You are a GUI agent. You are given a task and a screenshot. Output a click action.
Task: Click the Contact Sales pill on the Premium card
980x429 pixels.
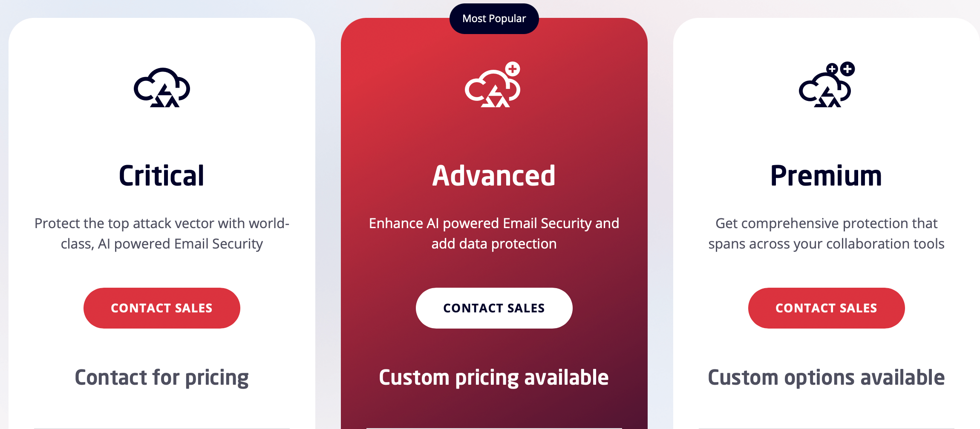point(826,308)
